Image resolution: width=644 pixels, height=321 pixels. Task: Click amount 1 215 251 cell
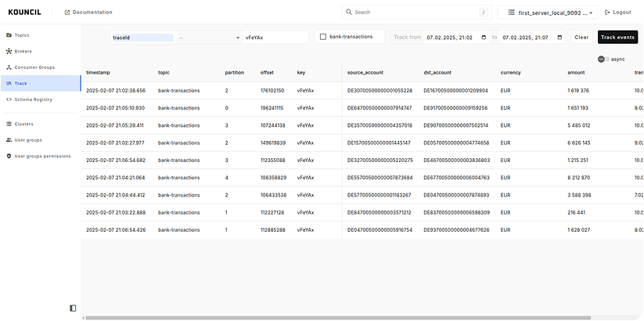pos(579,160)
